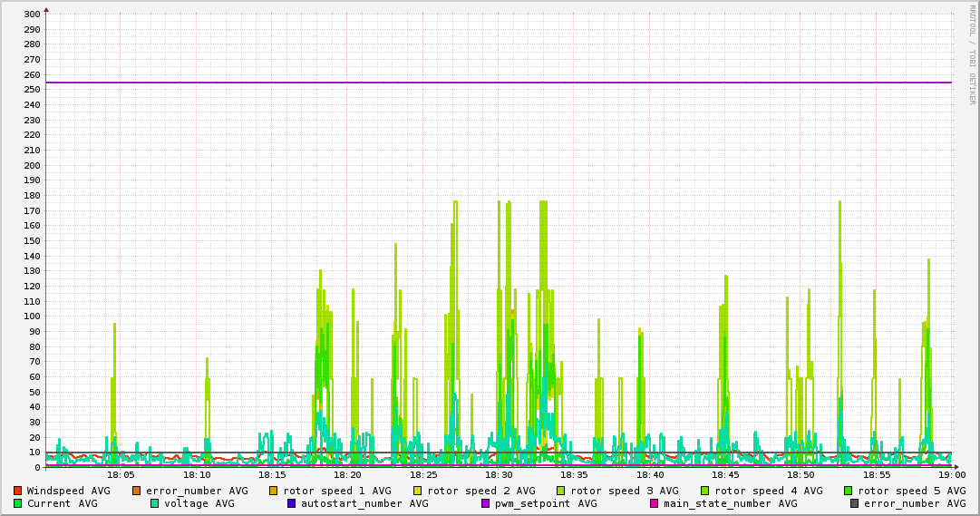
Task: Click the blue autostart_number AVG swatch
Action: pyautogui.click(x=291, y=503)
